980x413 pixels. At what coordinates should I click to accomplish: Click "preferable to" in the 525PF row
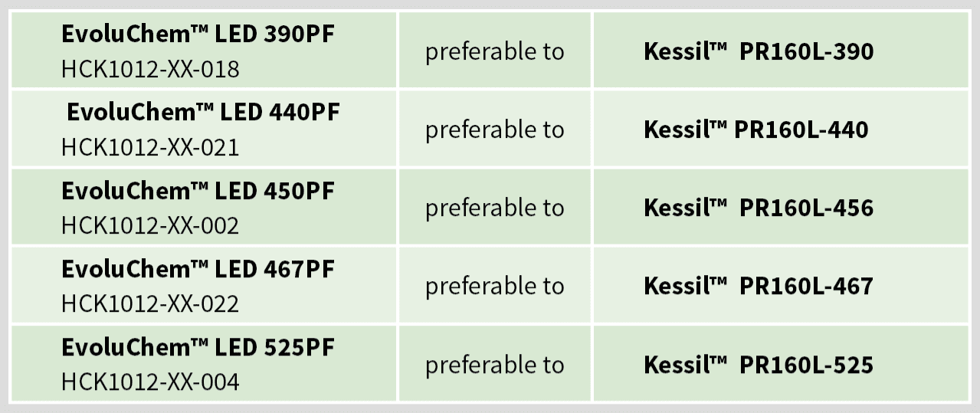[x=494, y=365]
